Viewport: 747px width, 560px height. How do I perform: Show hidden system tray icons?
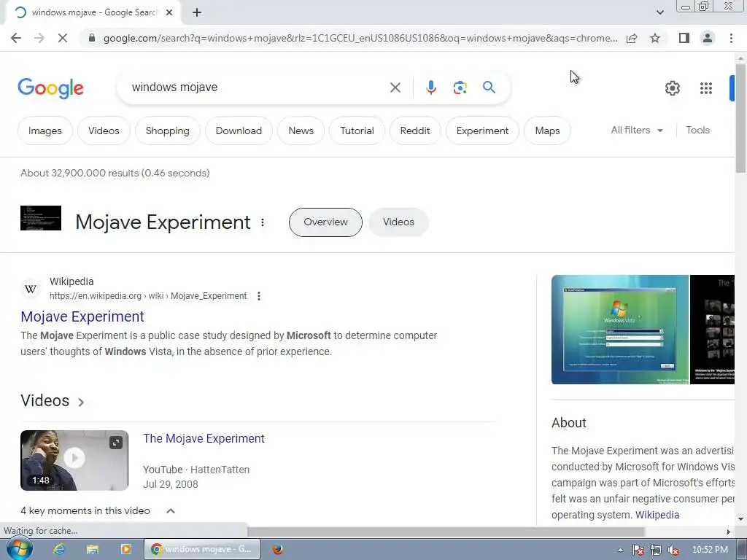click(x=620, y=550)
